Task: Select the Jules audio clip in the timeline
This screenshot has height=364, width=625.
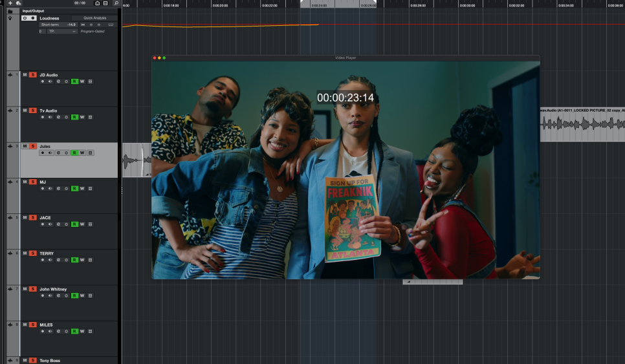Action: [137, 160]
